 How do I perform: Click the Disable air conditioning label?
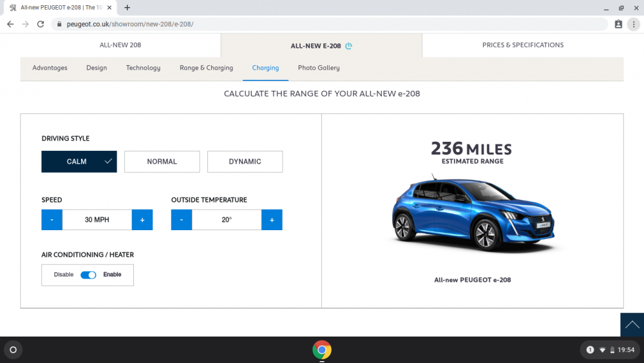pyautogui.click(x=64, y=275)
